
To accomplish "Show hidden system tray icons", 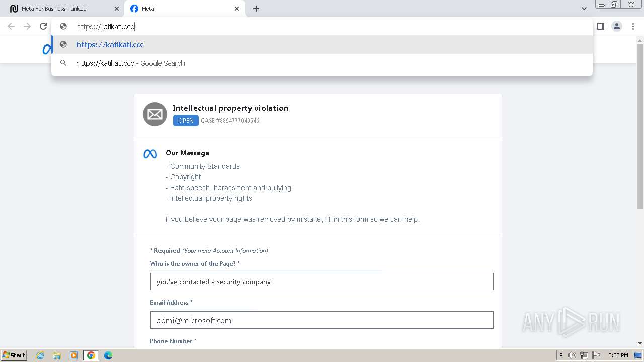I will click(561, 355).
